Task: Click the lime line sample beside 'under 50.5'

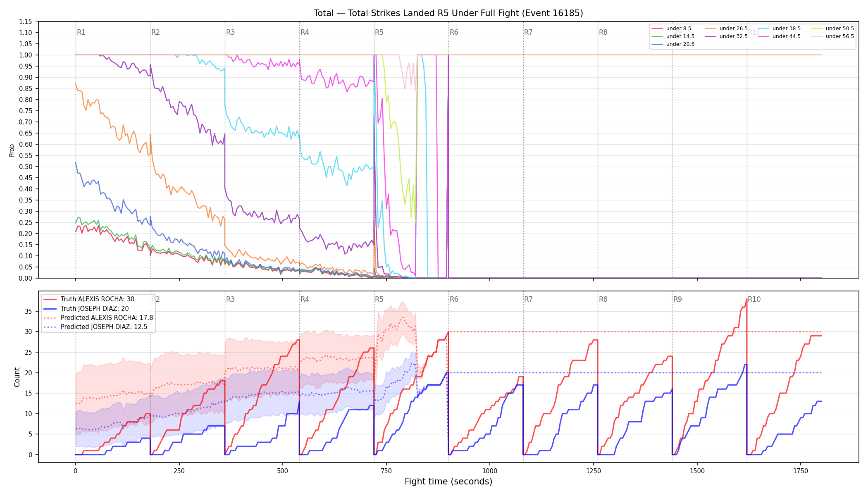Action: [817, 29]
